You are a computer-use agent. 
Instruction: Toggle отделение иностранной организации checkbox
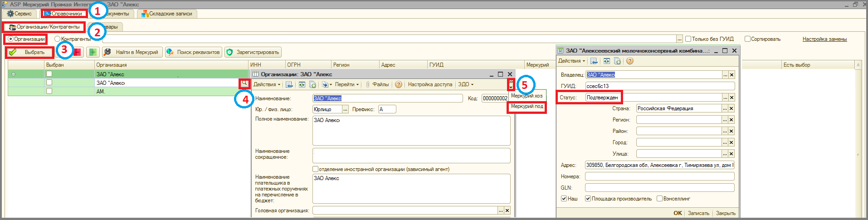tap(315, 169)
